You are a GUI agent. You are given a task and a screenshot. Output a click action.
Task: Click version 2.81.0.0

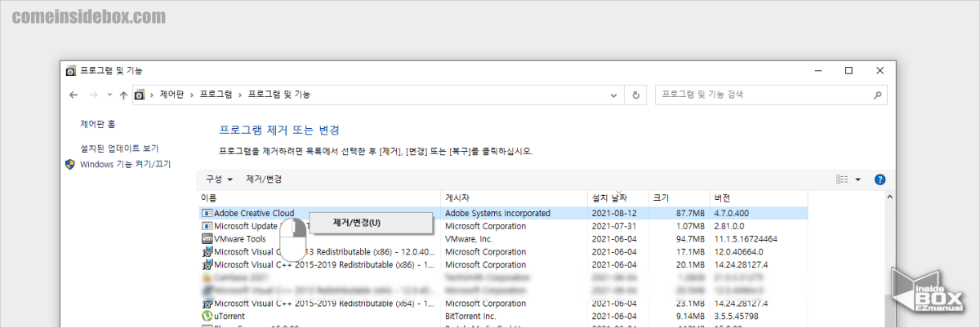(x=728, y=226)
